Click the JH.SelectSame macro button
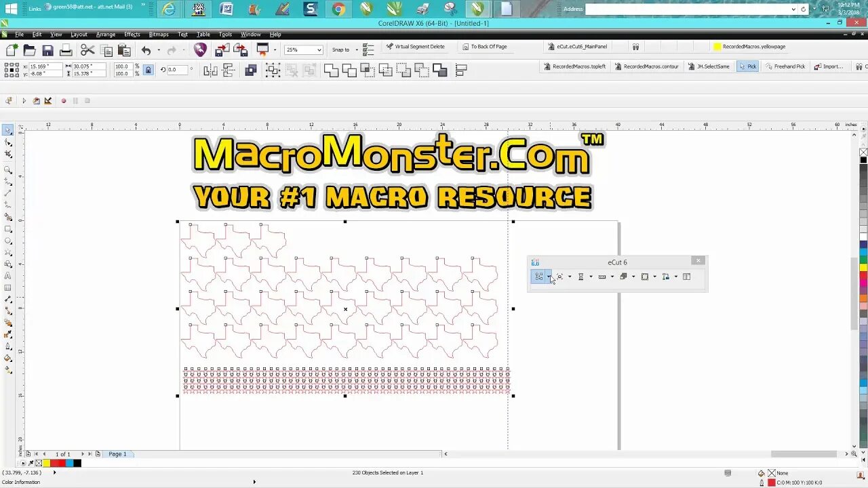This screenshot has height=488, width=868. click(x=709, y=66)
